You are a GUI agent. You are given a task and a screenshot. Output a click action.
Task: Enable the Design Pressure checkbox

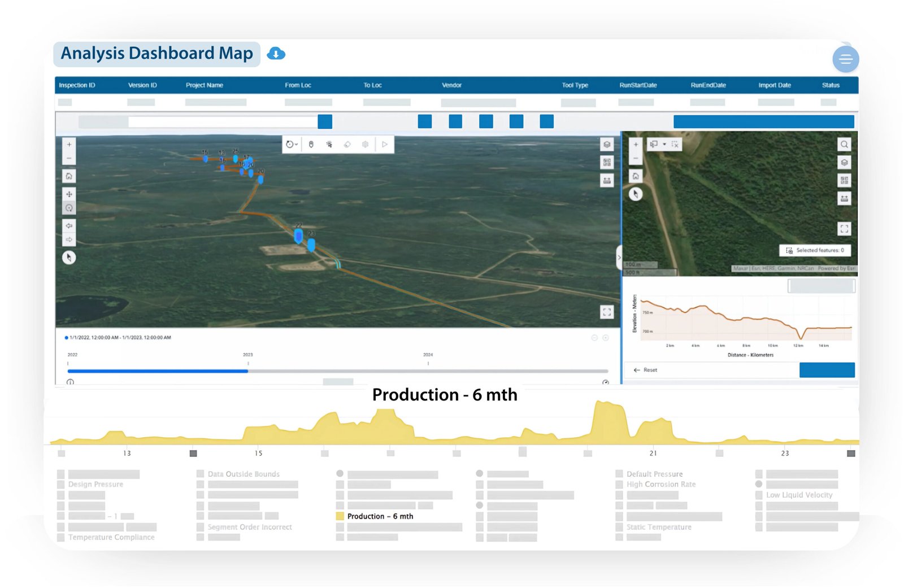click(61, 485)
